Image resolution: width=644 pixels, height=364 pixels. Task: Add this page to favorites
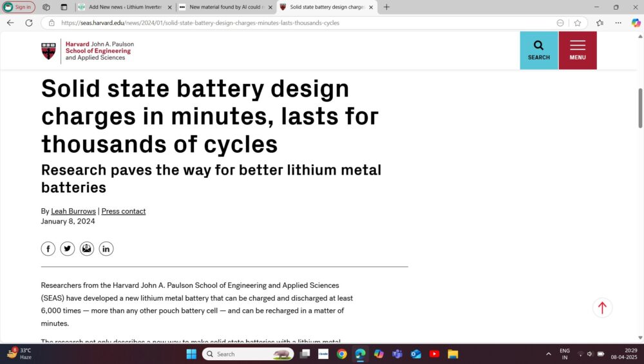(578, 23)
